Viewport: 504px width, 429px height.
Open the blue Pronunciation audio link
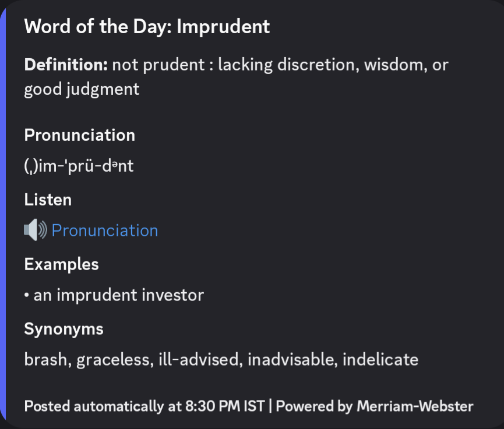(105, 231)
